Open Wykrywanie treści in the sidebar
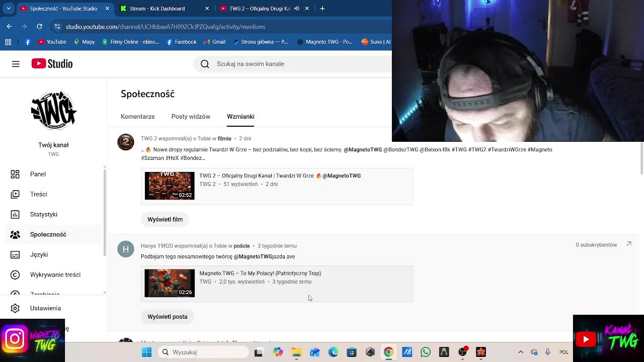This screenshot has height=362, width=644. [x=53, y=275]
